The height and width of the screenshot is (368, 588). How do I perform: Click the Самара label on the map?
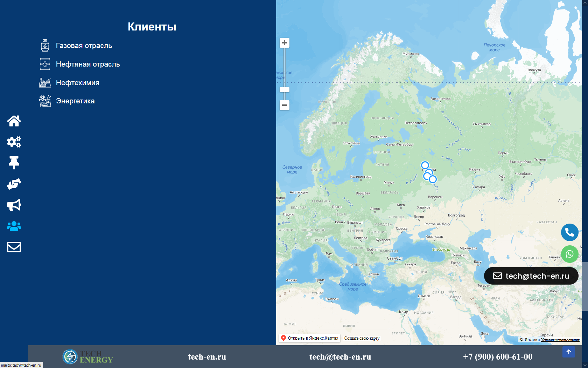(479, 187)
